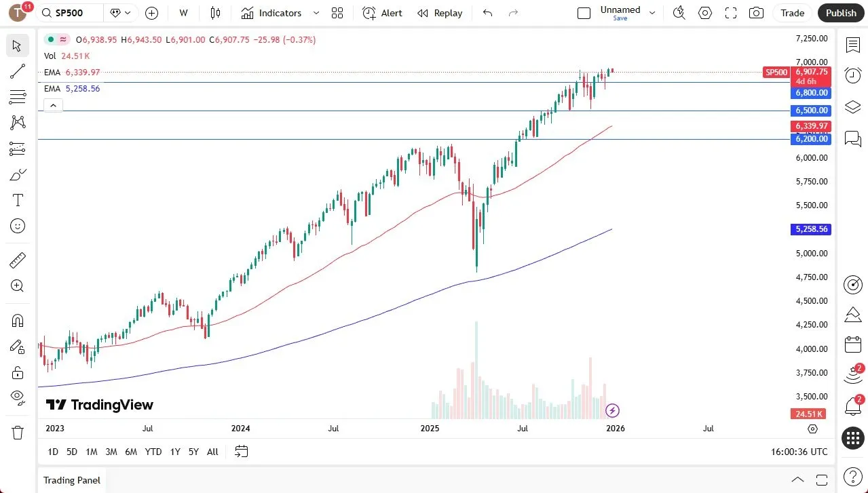The image size is (868, 493).
Task: Switch to the Trading Panel tab
Action: pyautogui.click(x=71, y=480)
